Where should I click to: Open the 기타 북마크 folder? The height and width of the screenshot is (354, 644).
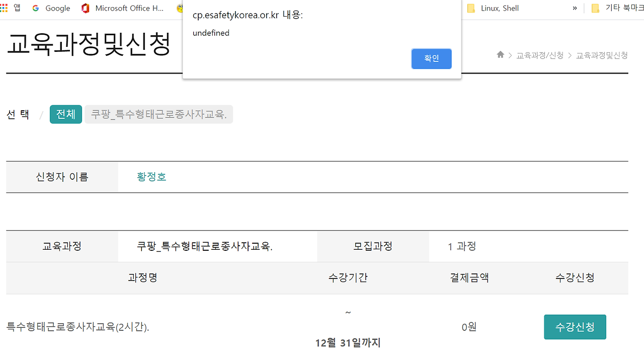click(x=617, y=8)
